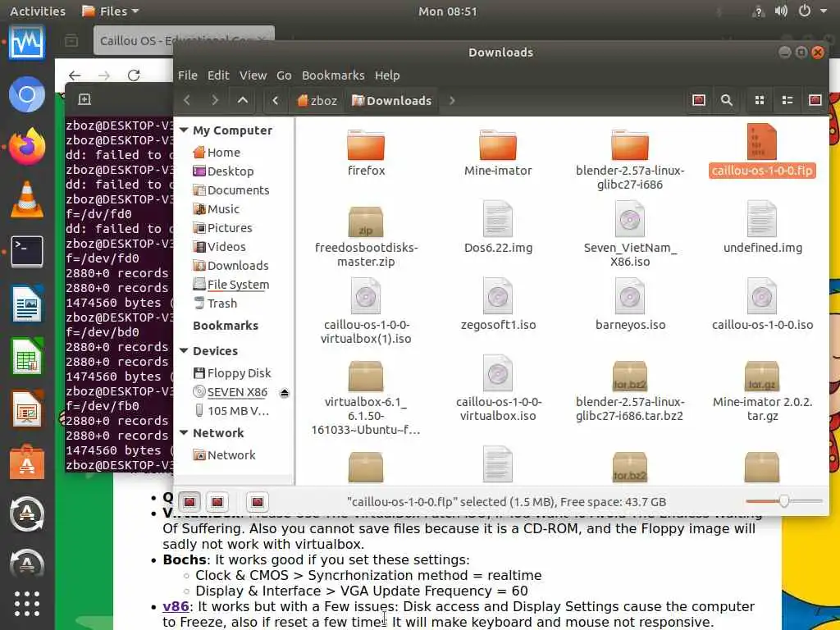Open new terminal tab icon
The width and height of the screenshot is (840, 630).
coord(84,99)
